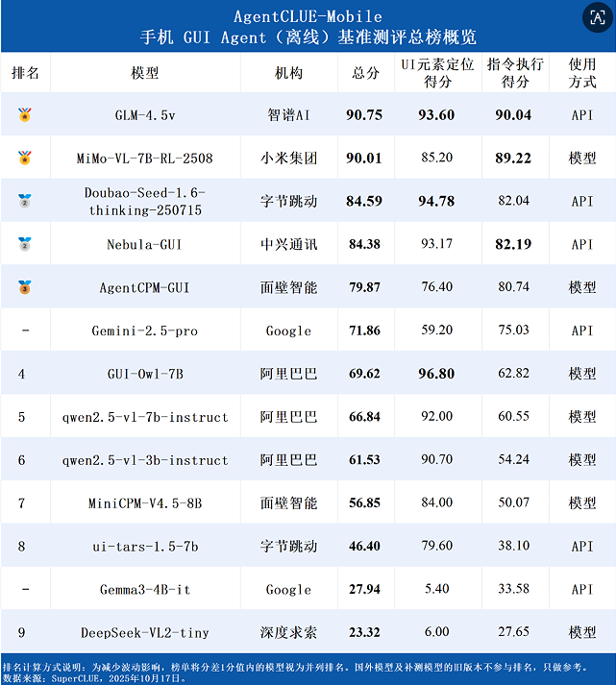Image resolution: width=616 pixels, height=685 pixels.
Task: Click the silver medal beside Nebula-GUI
Action: pyautogui.click(x=25, y=244)
